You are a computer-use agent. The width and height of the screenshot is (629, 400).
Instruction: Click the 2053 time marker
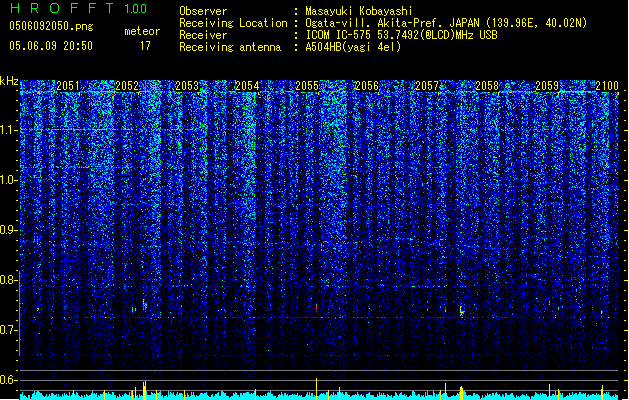(187, 86)
